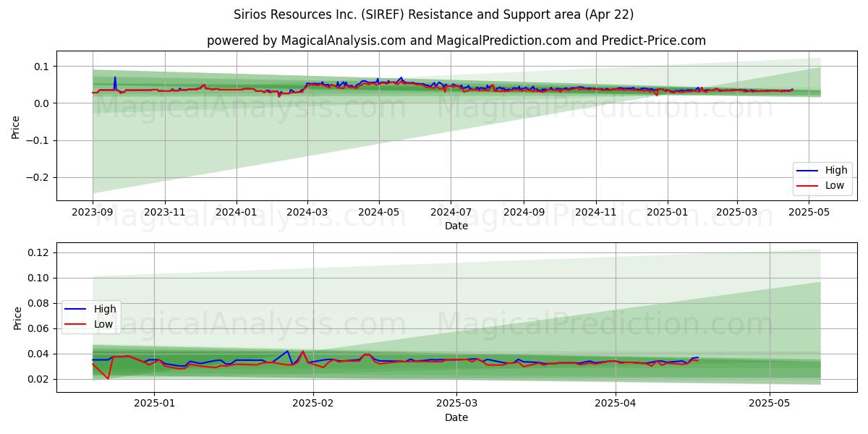The width and height of the screenshot is (868, 434).
Task: Click the 'Price' axis label of the top chart
Action: (x=16, y=126)
